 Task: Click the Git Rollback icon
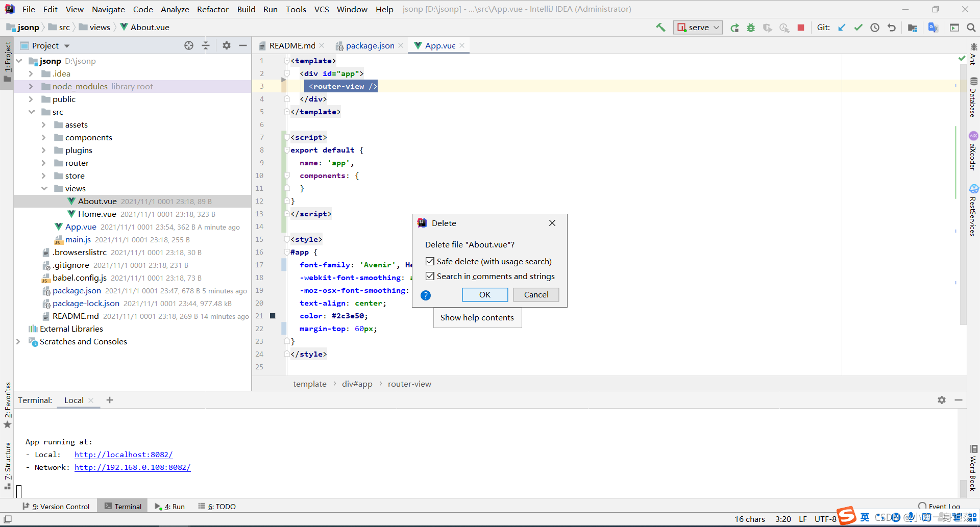point(892,28)
